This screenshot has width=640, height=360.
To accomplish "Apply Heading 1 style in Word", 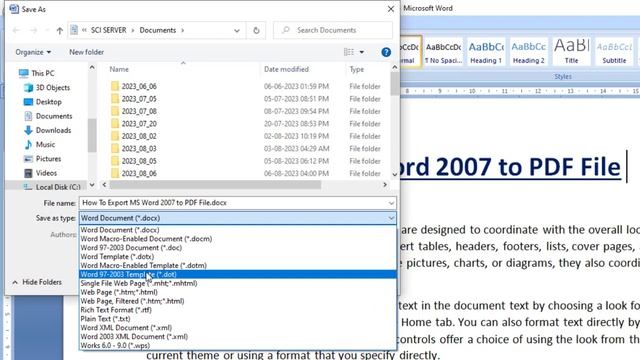I will 486,51.
